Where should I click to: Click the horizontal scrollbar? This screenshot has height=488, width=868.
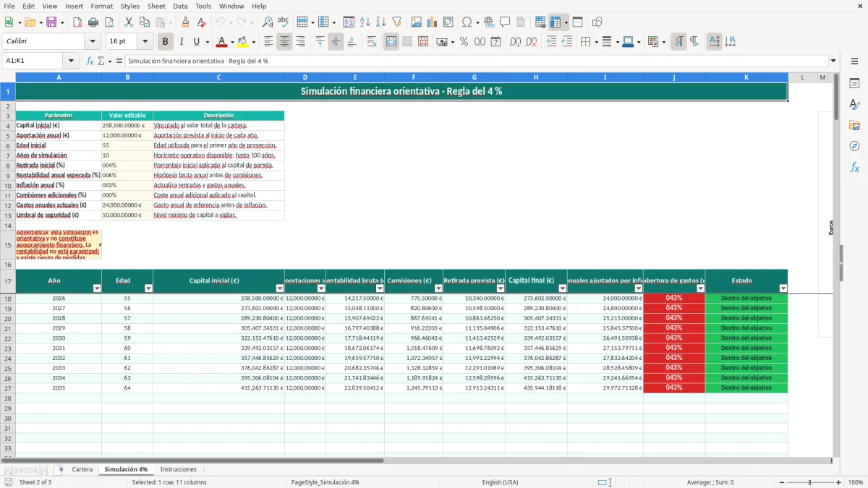(417, 461)
